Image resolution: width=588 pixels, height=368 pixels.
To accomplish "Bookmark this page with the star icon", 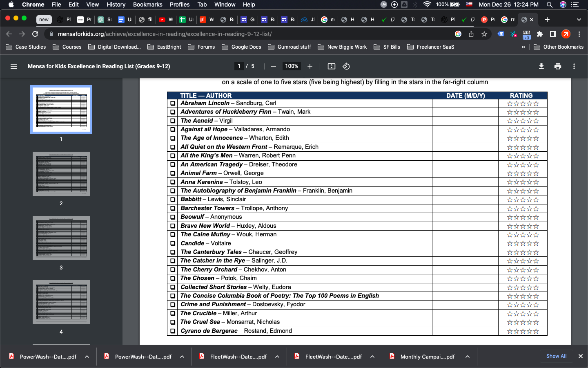I will click(484, 34).
